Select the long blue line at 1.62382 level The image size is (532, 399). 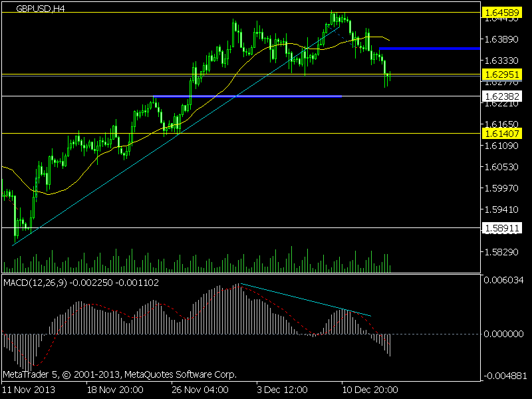[247, 96]
